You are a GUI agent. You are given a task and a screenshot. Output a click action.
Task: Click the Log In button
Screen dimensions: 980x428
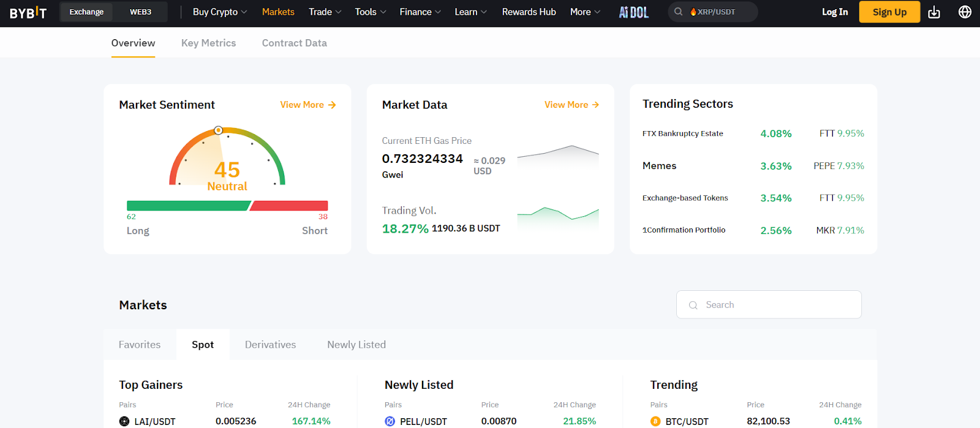tap(835, 12)
